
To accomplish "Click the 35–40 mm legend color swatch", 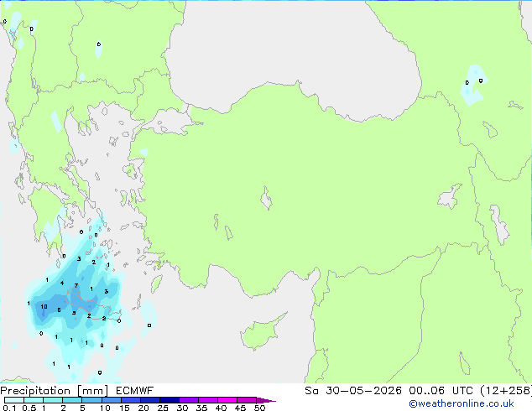I will click(207, 400).
